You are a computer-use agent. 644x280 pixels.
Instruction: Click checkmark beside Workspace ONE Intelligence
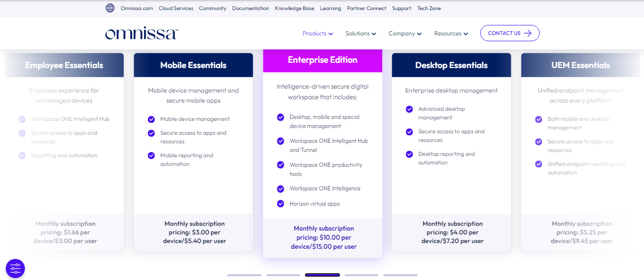[281, 188]
